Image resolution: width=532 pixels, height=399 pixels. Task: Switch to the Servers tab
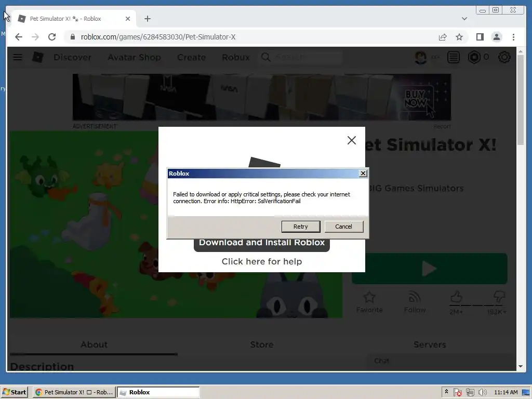430,344
